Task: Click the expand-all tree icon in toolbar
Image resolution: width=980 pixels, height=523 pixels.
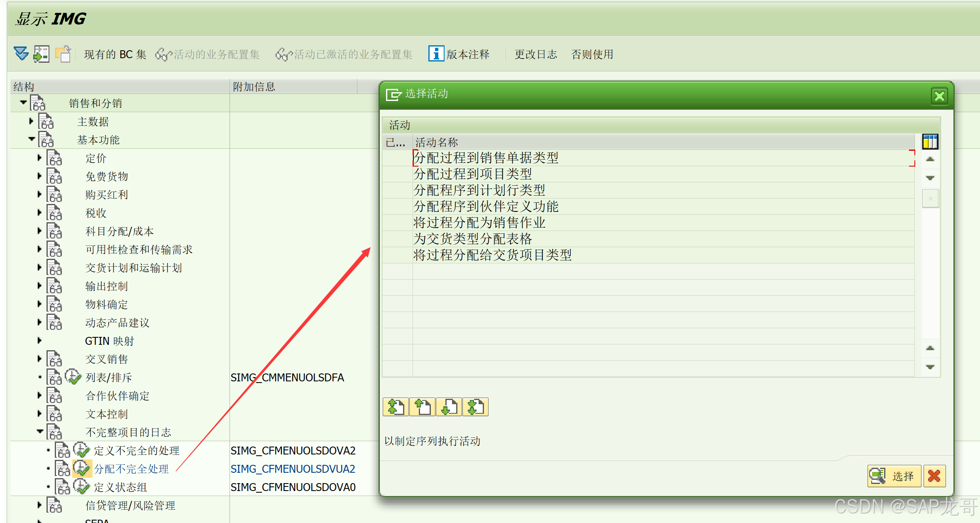Action: click(21, 54)
